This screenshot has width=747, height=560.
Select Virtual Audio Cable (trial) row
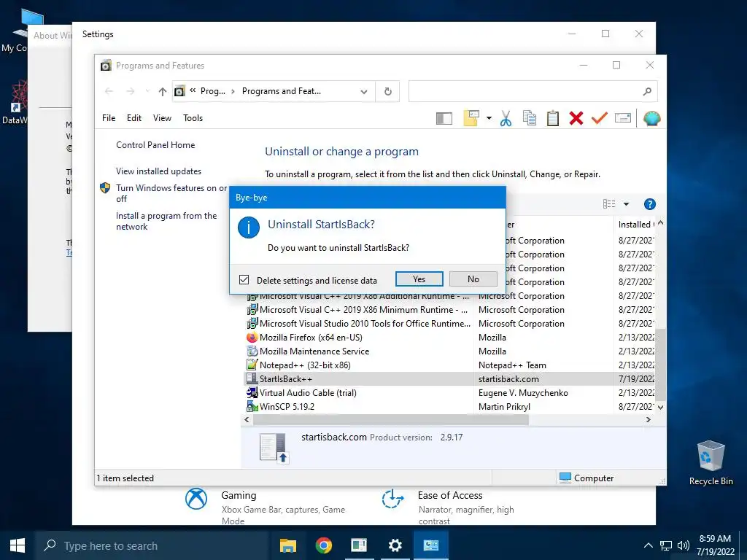[x=450, y=393]
